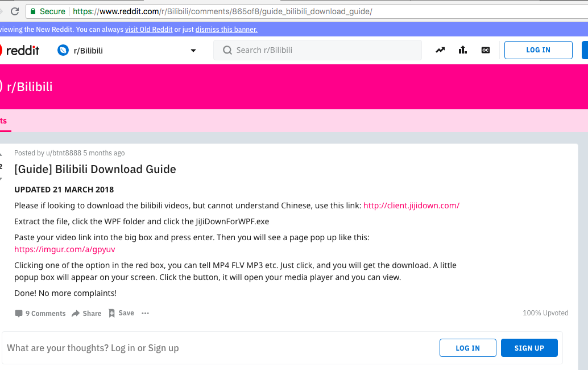Screen dimensions: 588x370
Task: Click the search magnifier icon
Action: 227,50
